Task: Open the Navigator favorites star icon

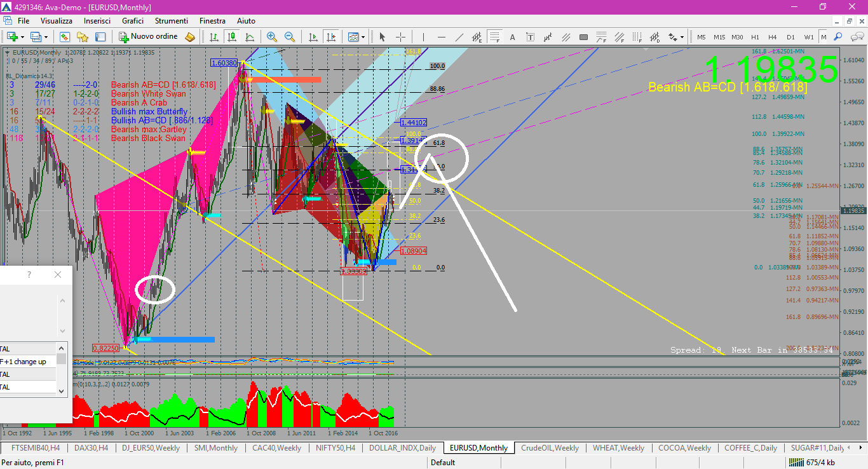Action: click(83, 37)
